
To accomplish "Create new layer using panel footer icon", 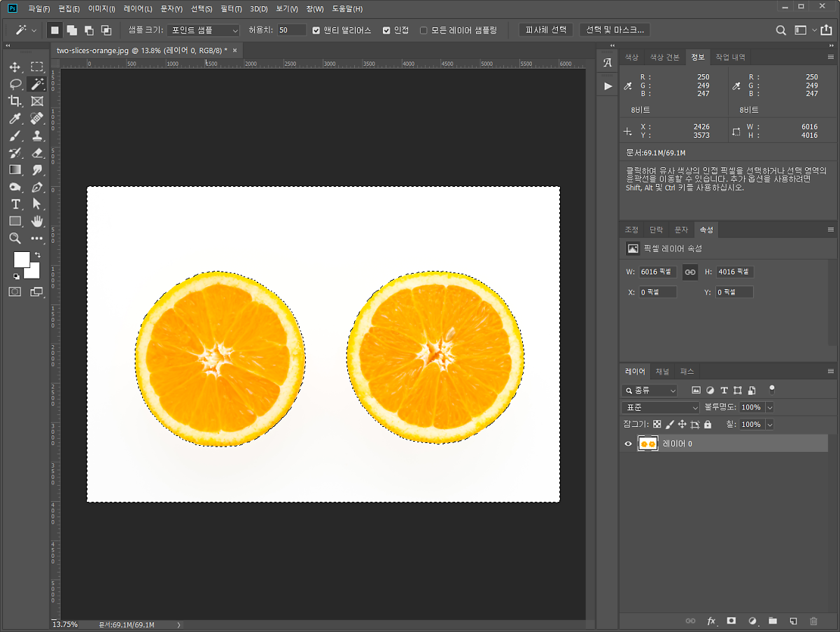I will (793, 620).
